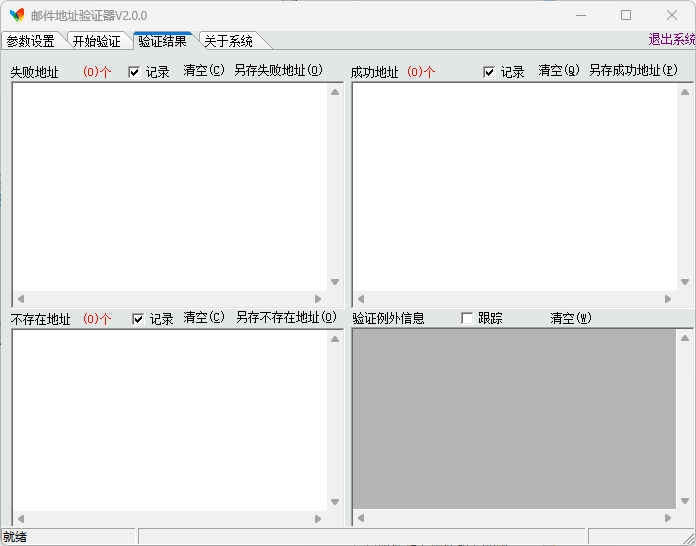This screenshot has width=696, height=546.
Task: Open the 开始验证 tab
Action: 97,41
